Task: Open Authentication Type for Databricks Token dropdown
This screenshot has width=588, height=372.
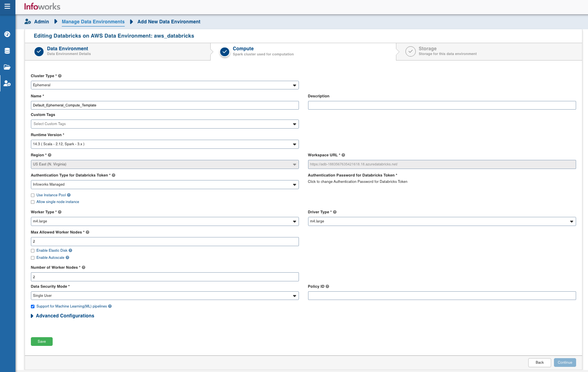Action: click(x=165, y=184)
